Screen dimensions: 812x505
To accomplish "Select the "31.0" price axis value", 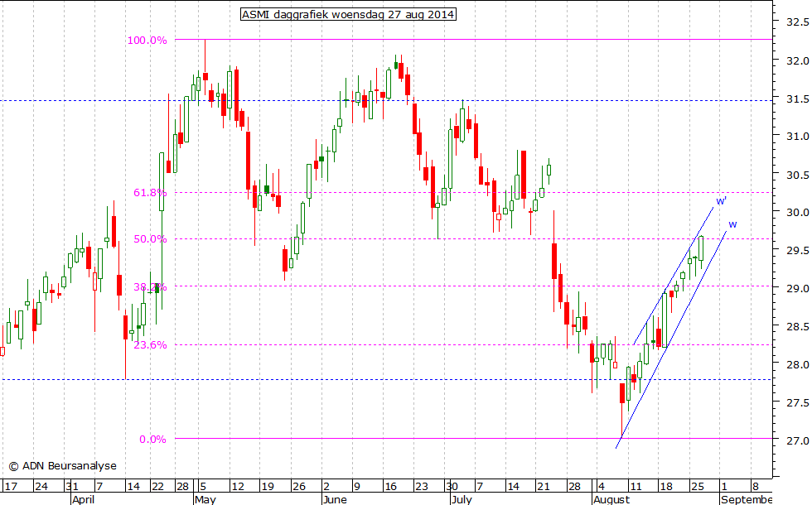I will point(797,136).
